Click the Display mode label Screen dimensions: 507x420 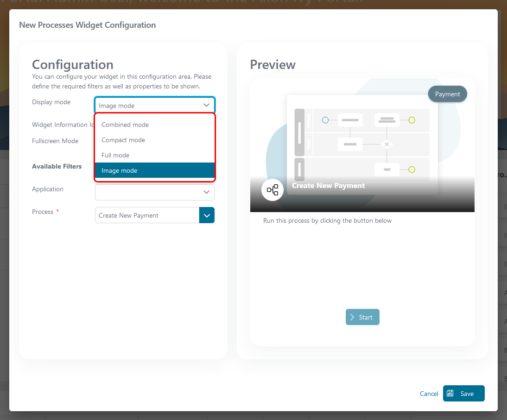[x=51, y=102]
